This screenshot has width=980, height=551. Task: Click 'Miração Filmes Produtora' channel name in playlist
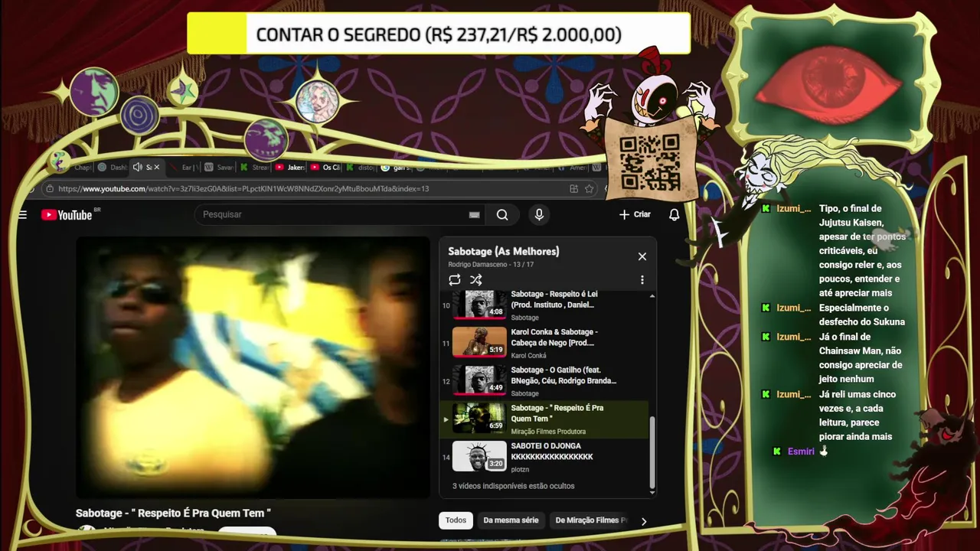[548, 432]
